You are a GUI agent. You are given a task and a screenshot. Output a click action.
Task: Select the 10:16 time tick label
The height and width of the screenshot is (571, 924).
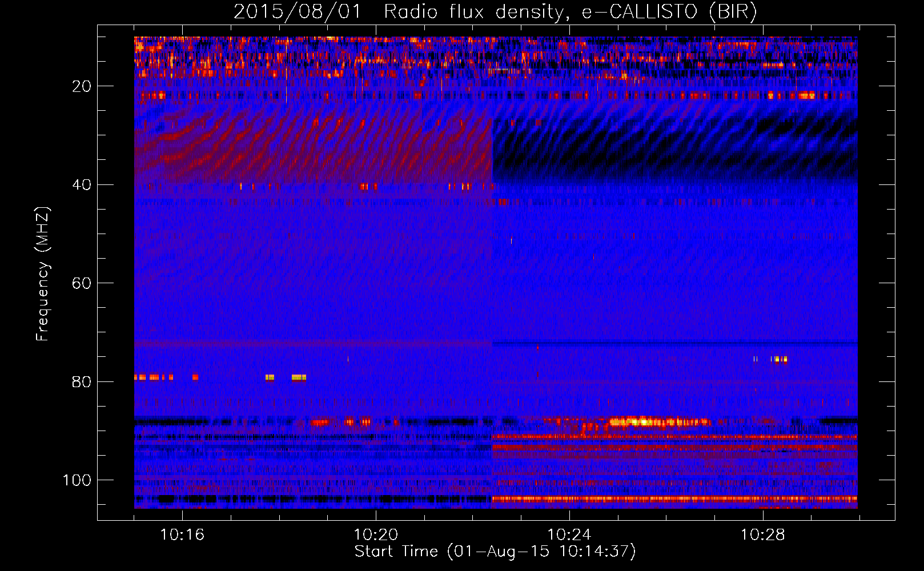click(x=182, y=535)
